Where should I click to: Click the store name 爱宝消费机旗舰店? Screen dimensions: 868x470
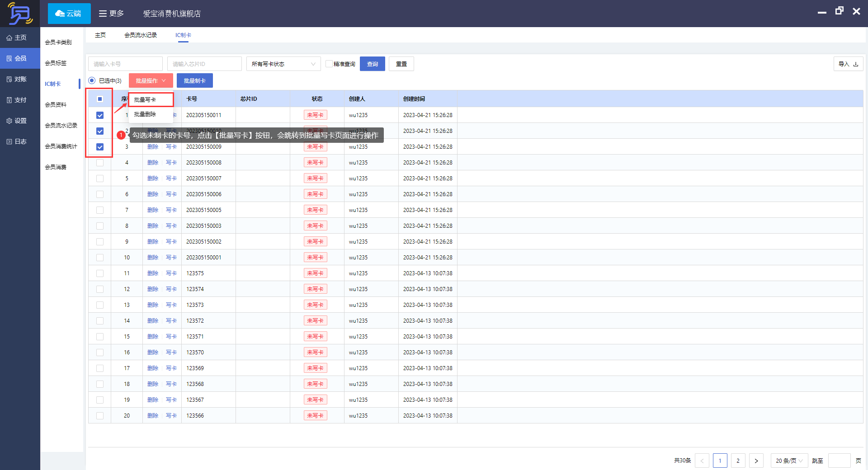click(x=172, y=14)
